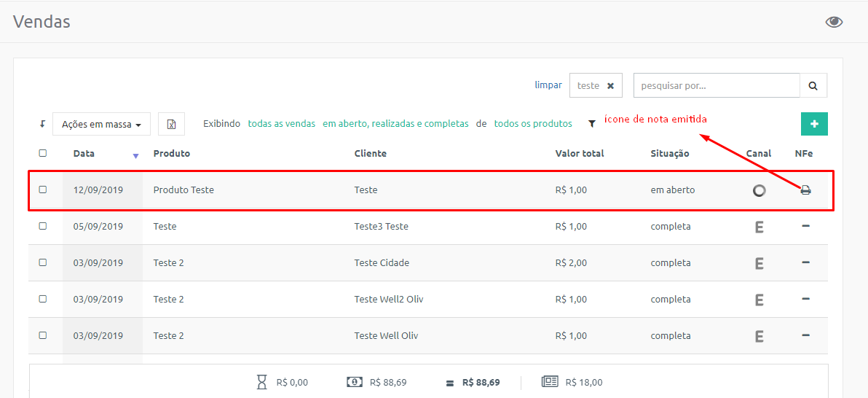Click the Excel export icon button
This screenshot has height=398, width=868.
pyautogui.click(x=172, y=124)
